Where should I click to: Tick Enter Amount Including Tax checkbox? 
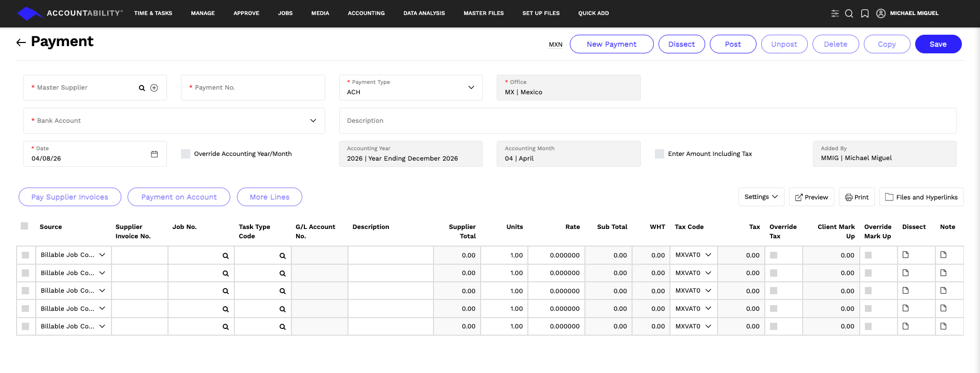pyautogui.click(x=660, y=154)
